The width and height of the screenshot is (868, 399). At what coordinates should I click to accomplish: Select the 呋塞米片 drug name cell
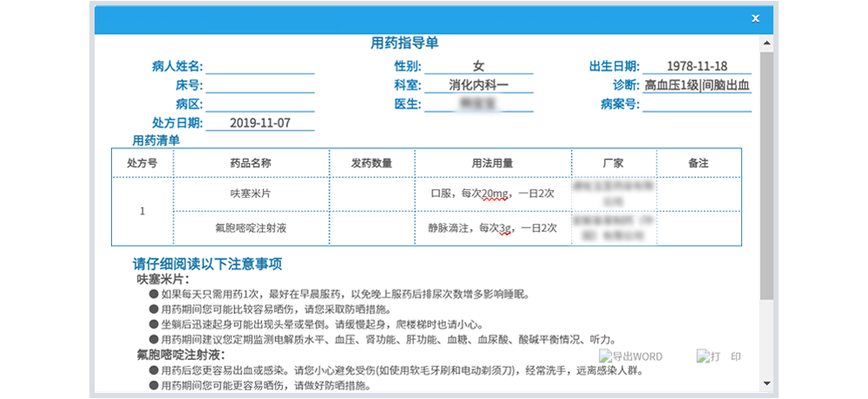251,194
